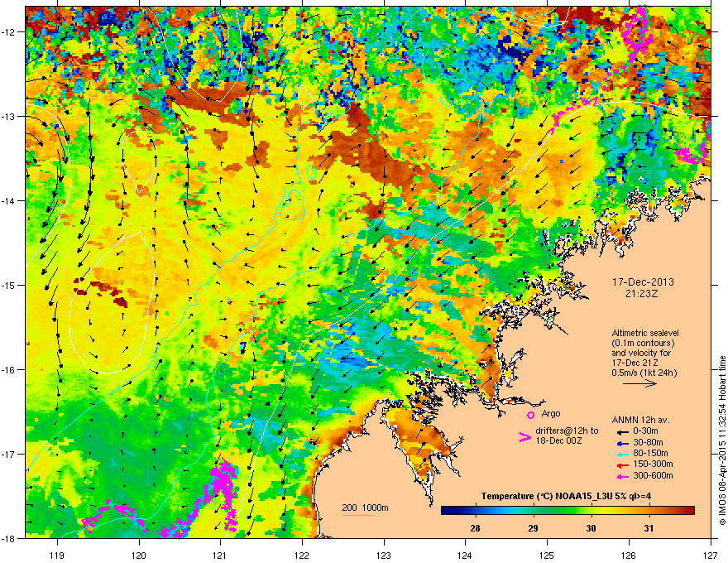Click the longitude axis label 119
Viewport: 728px width, 563px height.
[57, 555]
